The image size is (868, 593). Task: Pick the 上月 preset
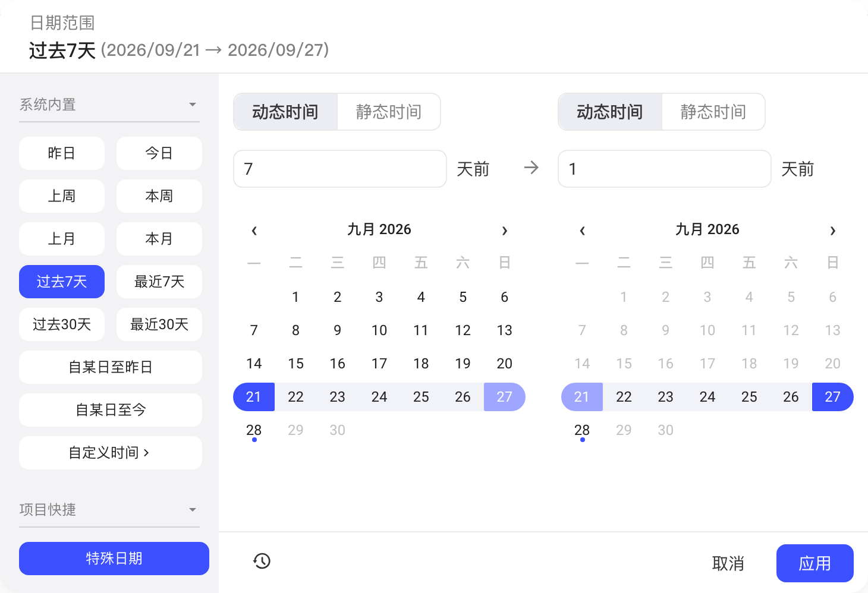point(62,239)
